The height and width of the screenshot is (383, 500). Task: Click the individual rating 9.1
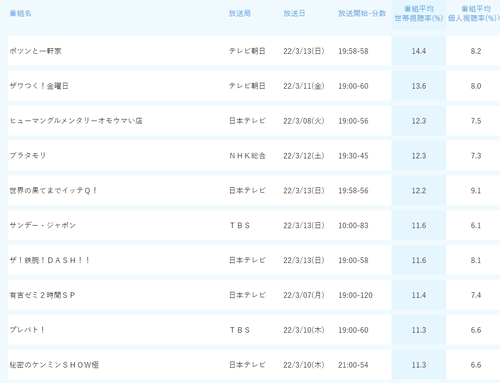point(476,191)
